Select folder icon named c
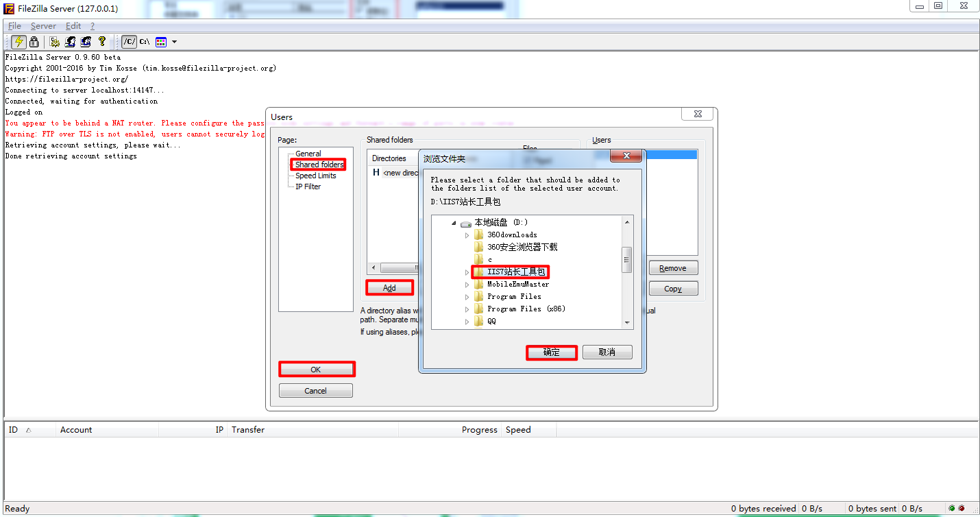The image size is (980, 517). pos(479,259)
